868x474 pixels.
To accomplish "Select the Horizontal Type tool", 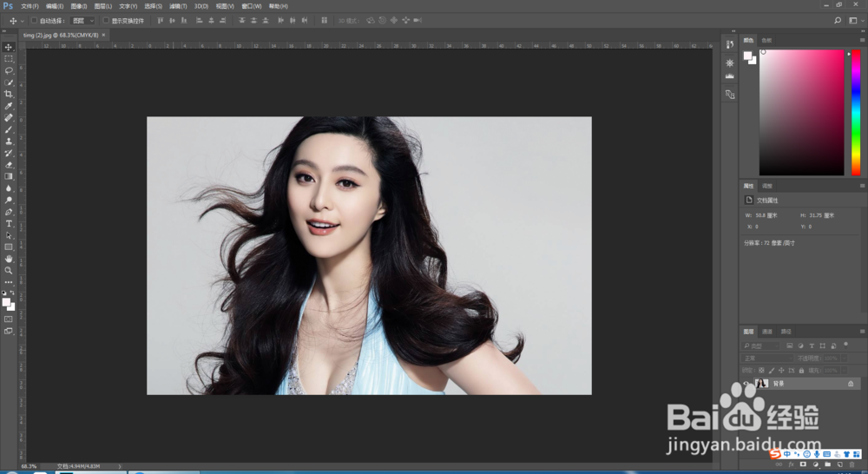I will (9, 224).
